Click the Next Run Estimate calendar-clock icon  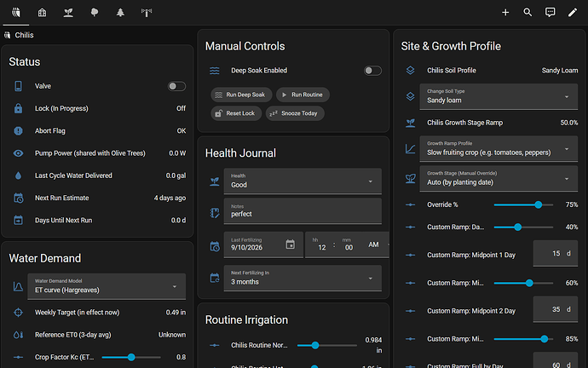tap(19, 198)
